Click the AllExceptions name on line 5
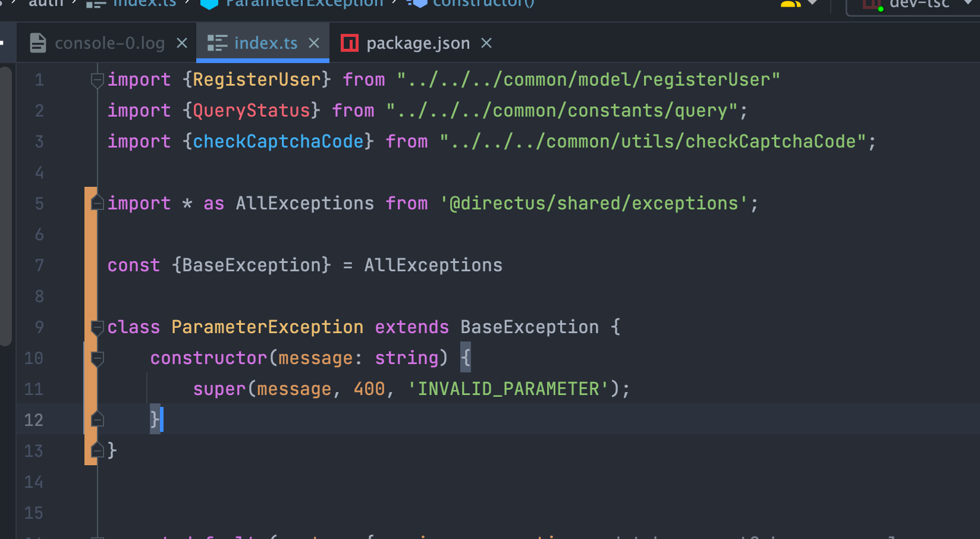 pyautogui.click(x=305, y=203)
